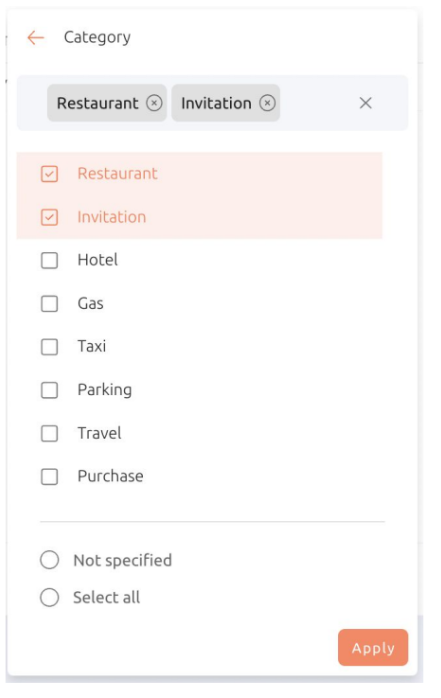Check the Hotel checkbox

click(49, 260)
